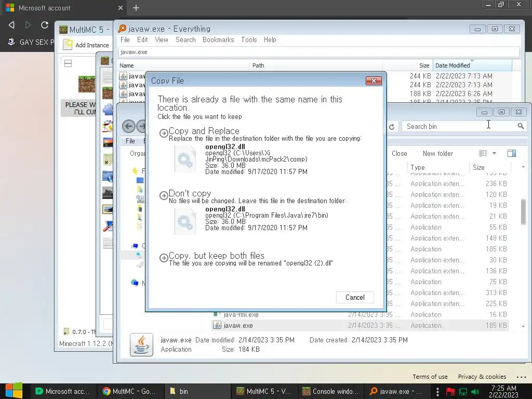Click the volume icon in system tray
The width and height of the screenshot is (532, 399).
tap(475, 392)
